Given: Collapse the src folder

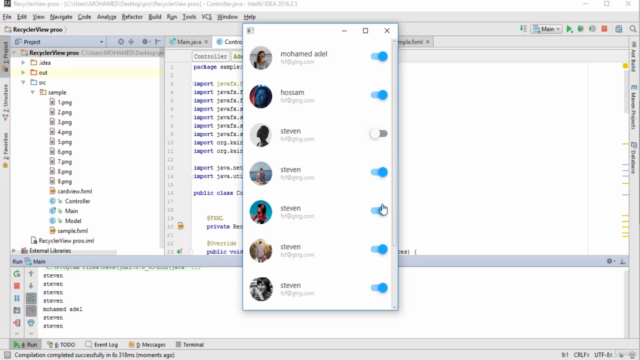Looking at the screenshot, I should click(x=23, y=82).
